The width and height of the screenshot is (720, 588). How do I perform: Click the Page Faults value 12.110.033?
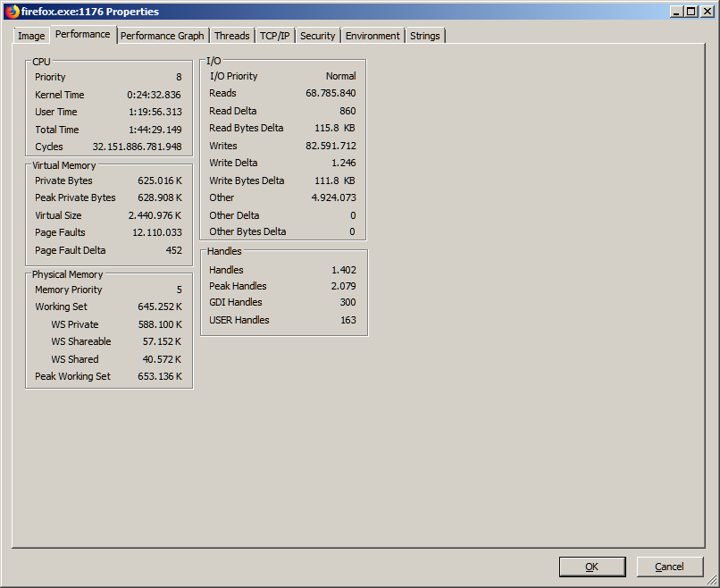(x=157, y=233)
